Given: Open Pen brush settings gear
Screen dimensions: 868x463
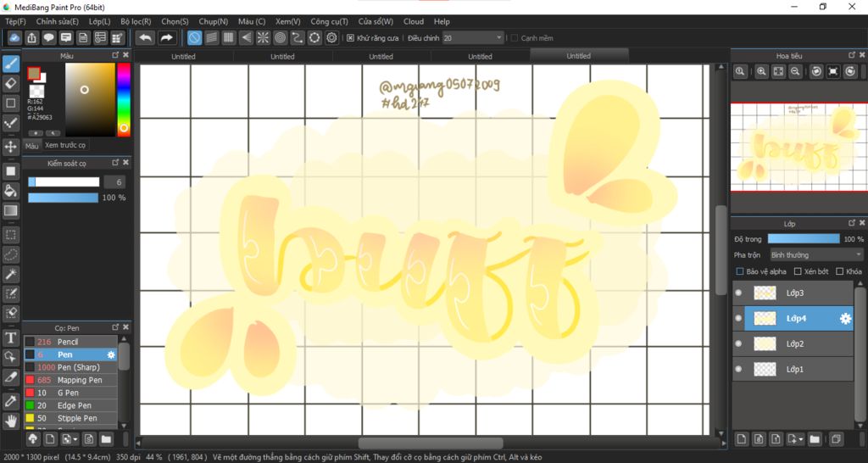Looking at the screenshot, I should pyautogui.click(x=111, y=354).
